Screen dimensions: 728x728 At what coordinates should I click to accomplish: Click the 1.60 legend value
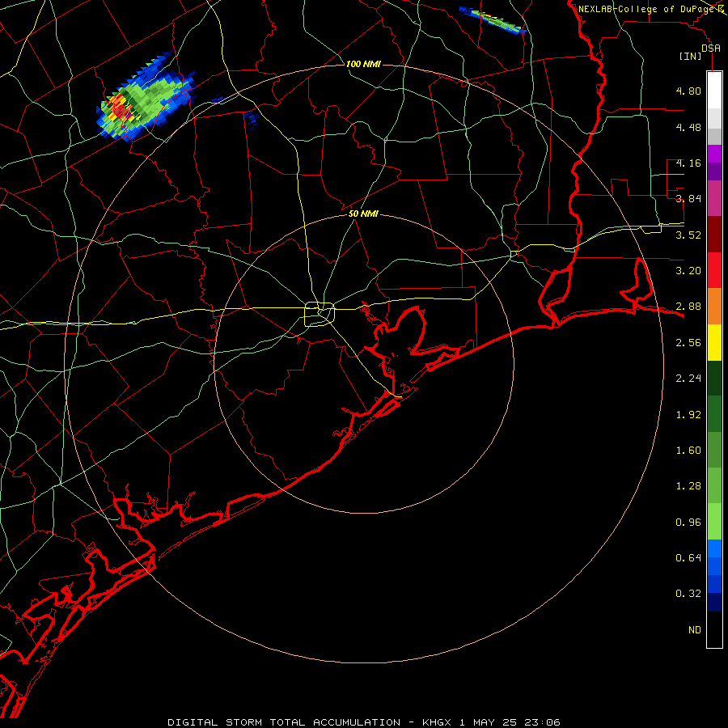tap(688, 450)
